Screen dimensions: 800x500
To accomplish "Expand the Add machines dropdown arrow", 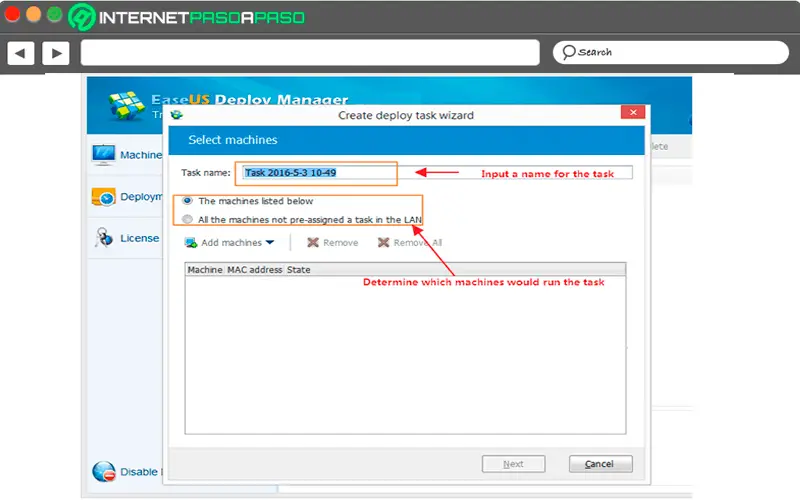I will coord(270,242).
